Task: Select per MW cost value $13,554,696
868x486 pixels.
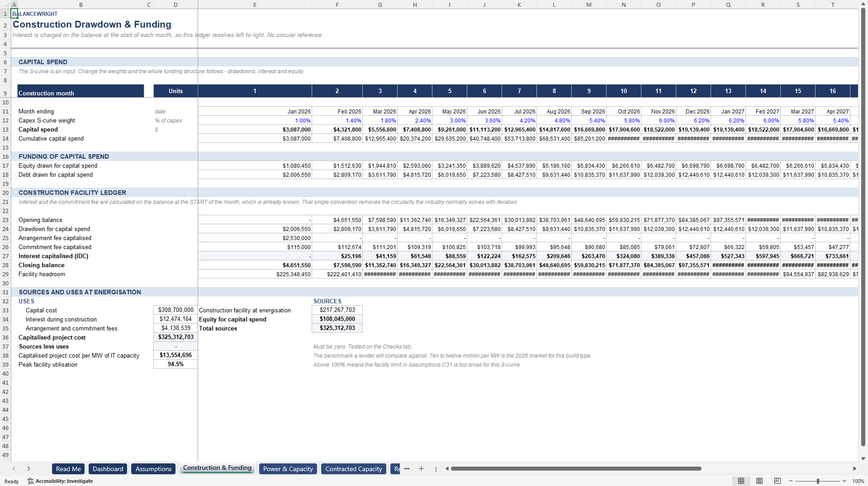Action: coord(175,355)
